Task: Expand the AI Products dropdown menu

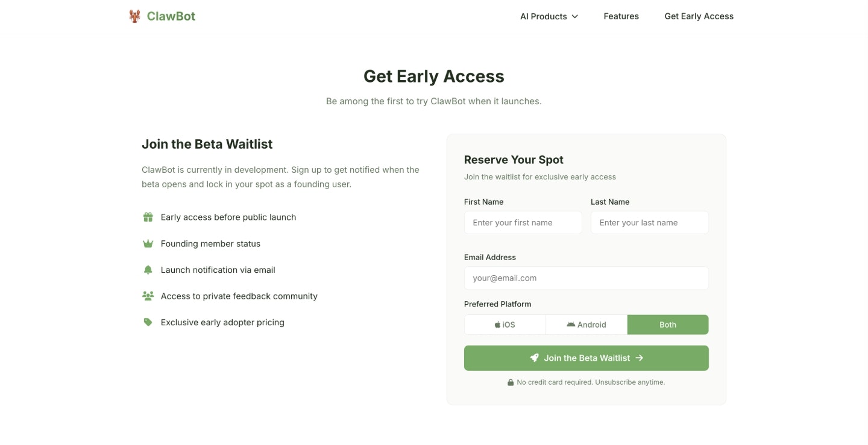Action: tap(544, 16)
